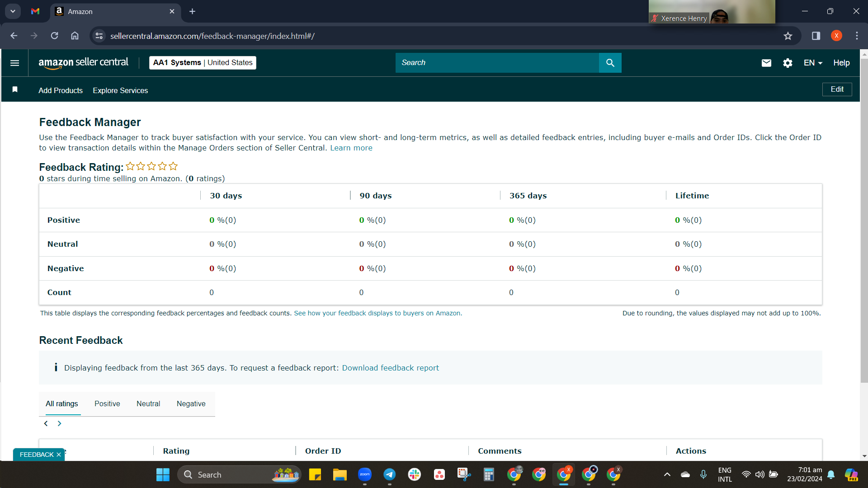The image size is (868, 488).
Task: Open File Explorer from taskbar
Action: point(340,474)
